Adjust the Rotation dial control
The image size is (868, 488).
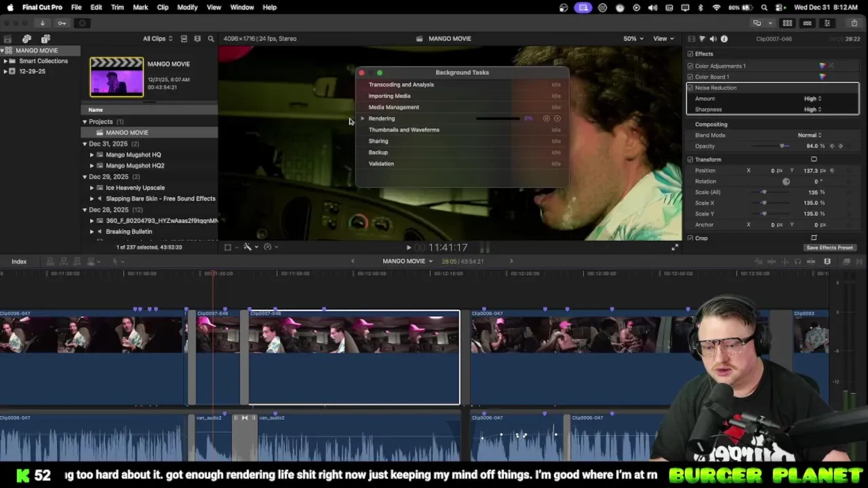tap(786, 181)
